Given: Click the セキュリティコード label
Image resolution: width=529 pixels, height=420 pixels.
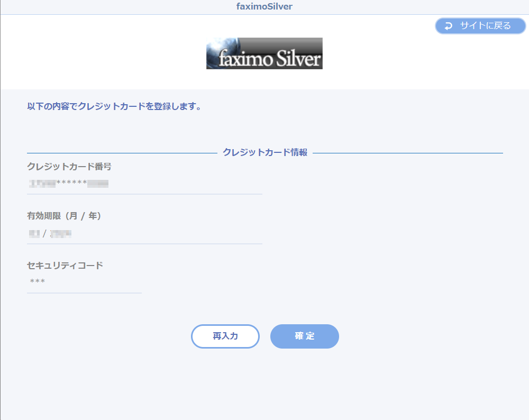Looking at the screenshot, I should (x=65, y=266).
